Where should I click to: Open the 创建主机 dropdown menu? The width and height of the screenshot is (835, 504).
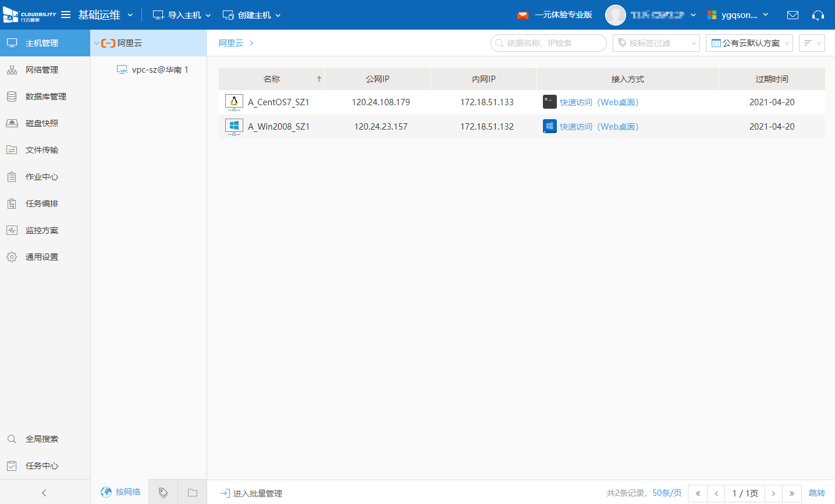(252, 15)
